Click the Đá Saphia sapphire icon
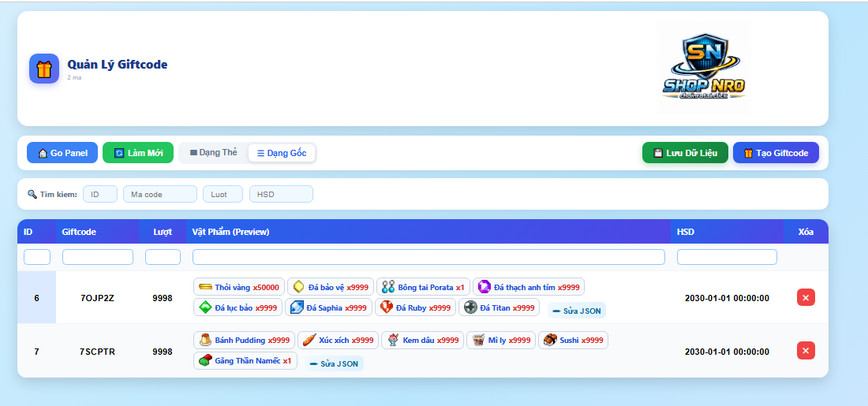Viewport: 868px width, 406px height. [x=297, y=307]
